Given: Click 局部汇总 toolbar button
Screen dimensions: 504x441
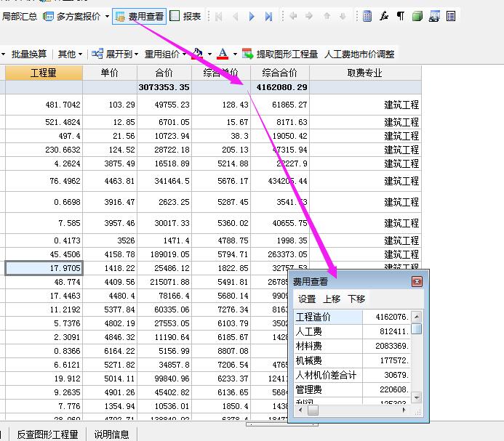Looking at the screenshot, I should point(20,17).
